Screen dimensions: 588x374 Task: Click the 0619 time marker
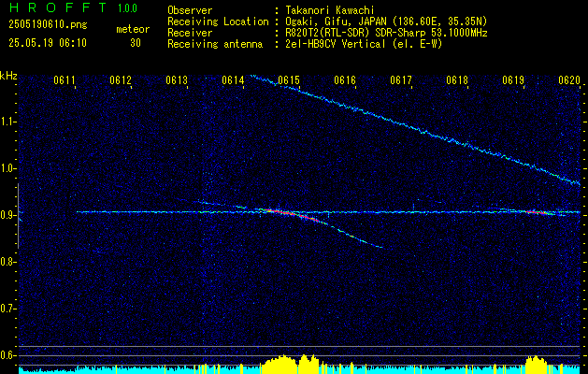pyautogui.click(x=513, y=79)
